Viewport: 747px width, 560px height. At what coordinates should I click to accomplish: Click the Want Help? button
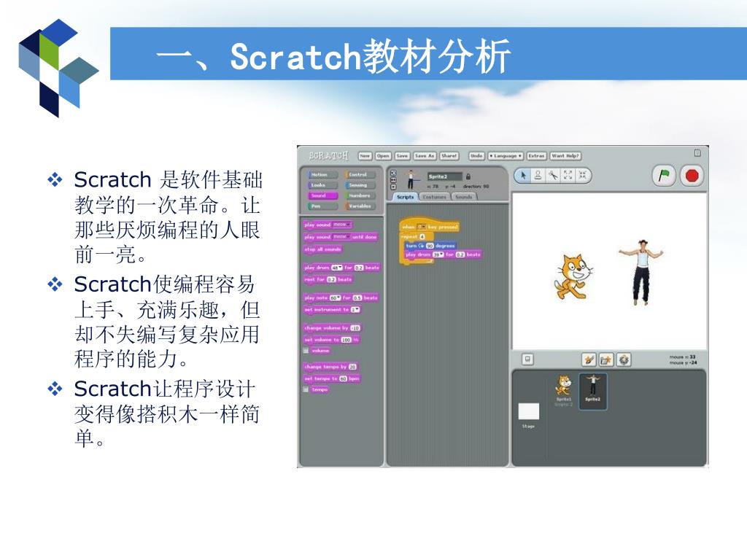point(565,156)
